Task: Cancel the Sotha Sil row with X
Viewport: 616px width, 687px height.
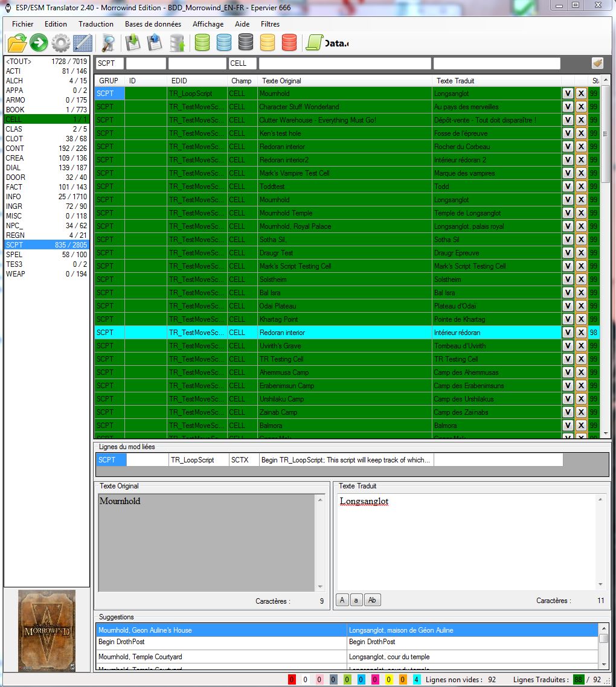Action: 581,240
